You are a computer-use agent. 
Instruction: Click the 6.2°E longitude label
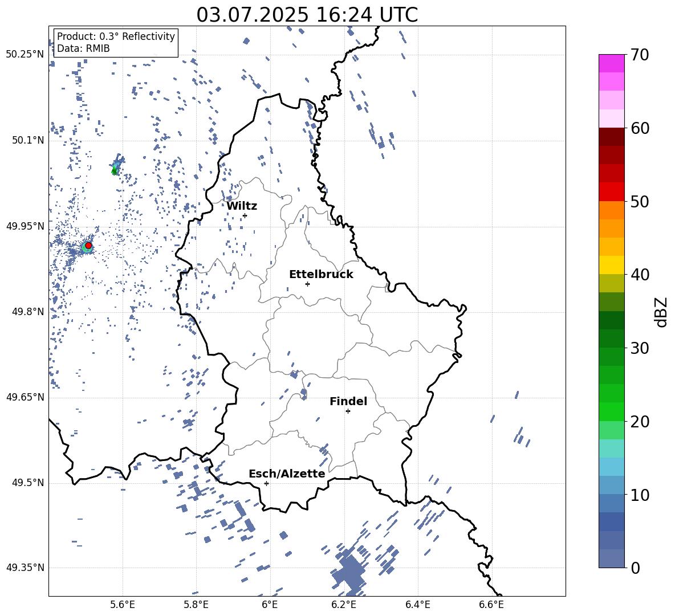tap(344, 605)
